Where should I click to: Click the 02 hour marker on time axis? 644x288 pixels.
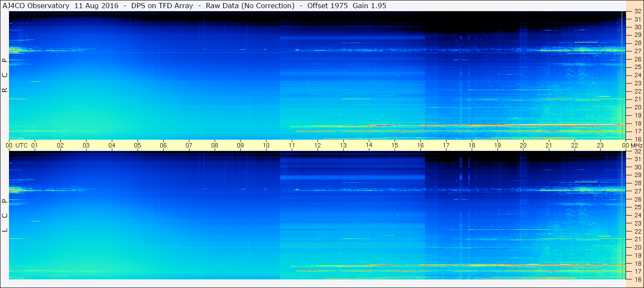click(x=60, y=145)
